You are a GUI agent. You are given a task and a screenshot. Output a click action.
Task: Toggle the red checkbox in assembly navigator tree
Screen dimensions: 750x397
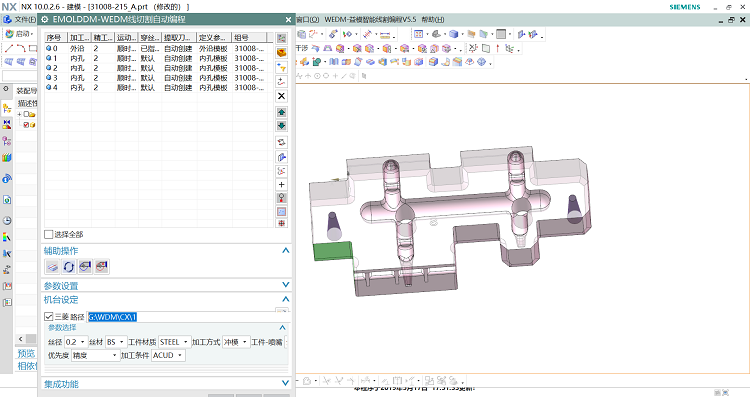point(26,125)
